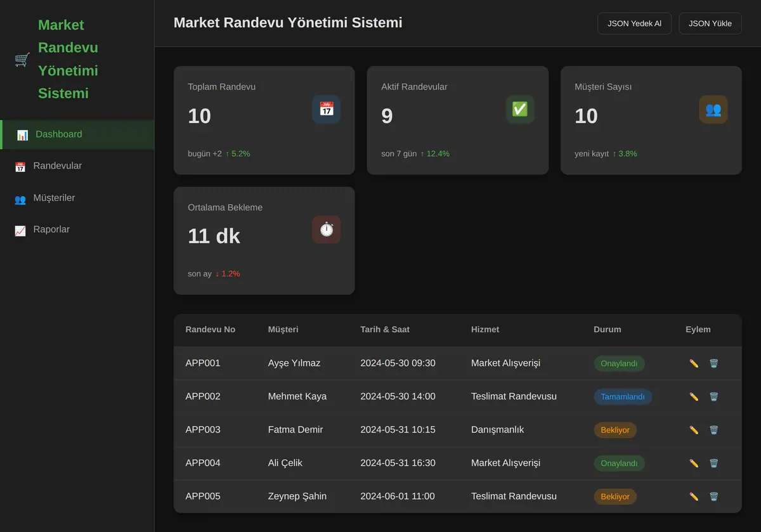Click Teslimat Randevusu cell in APP002 row
This screenshot has height=532, width=761.
click(x=514, y=396)
